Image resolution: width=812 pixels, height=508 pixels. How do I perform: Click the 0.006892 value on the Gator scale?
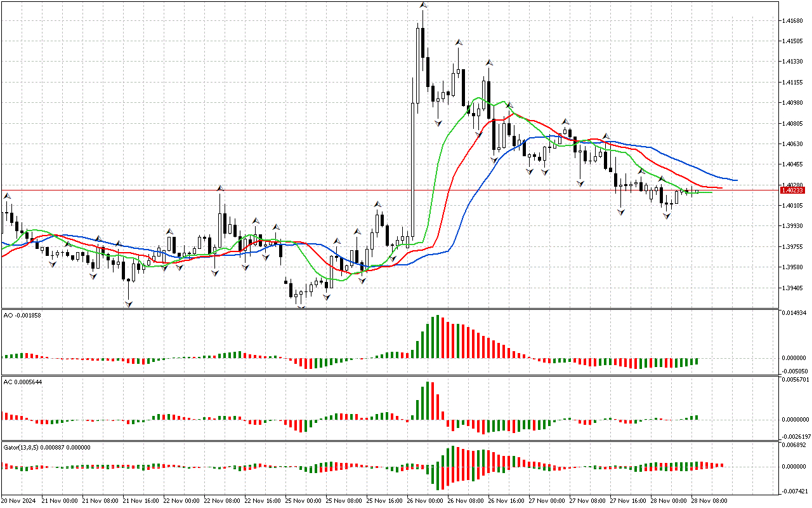(794, 445)
